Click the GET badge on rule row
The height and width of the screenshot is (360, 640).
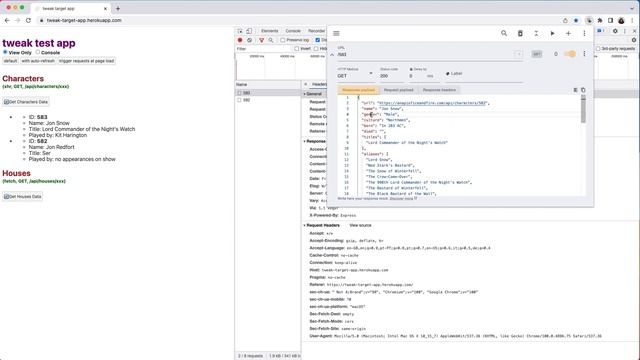(536, 54)
